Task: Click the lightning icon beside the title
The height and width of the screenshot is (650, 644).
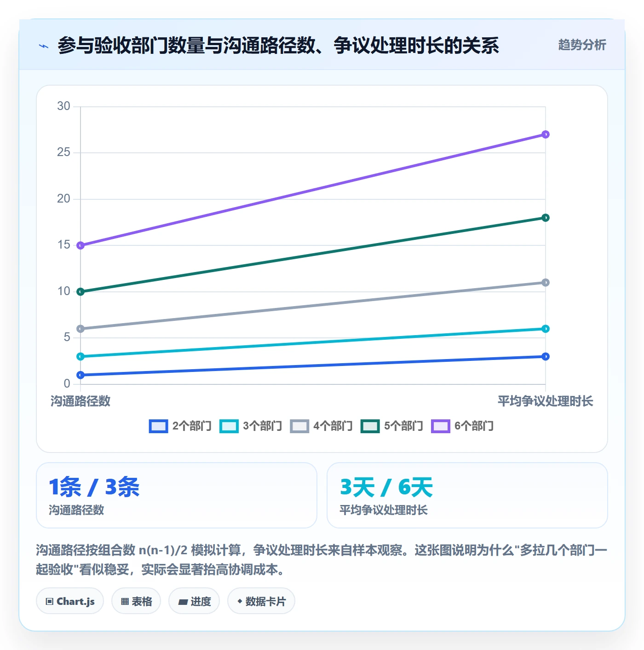Action: coord(44,46)
